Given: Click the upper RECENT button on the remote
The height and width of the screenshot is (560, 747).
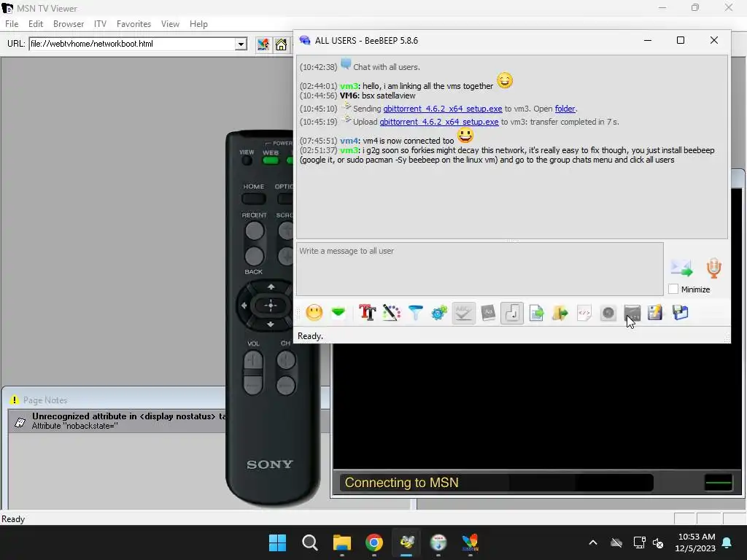Looking at the screenshot, I should tap(255, 231).
